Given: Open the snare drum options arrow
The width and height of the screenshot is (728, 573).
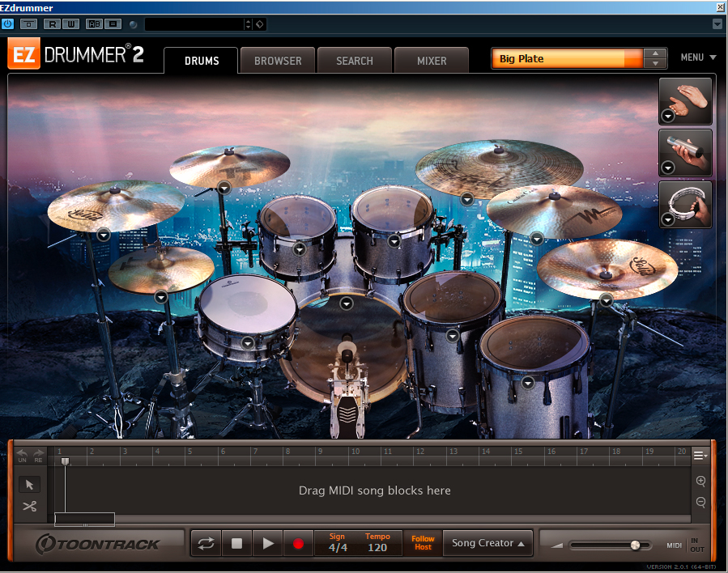Looking at the screenshot, I should [248, 343].
